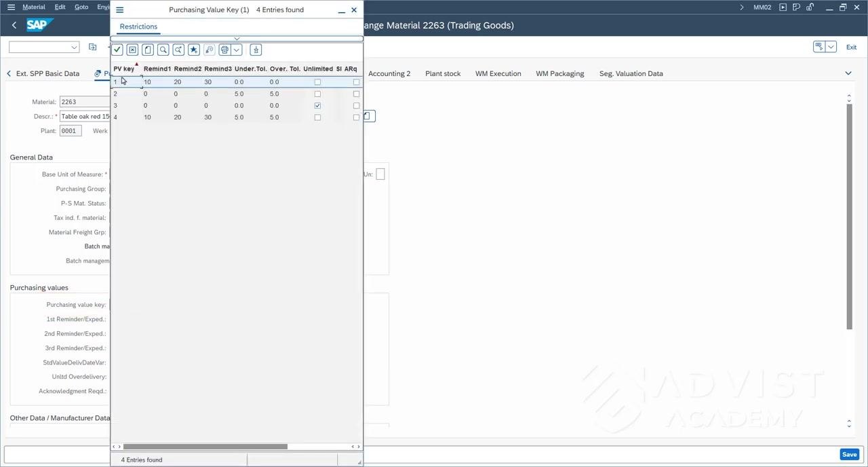
Task: Open the Edit menu
Action: [60, 7]
